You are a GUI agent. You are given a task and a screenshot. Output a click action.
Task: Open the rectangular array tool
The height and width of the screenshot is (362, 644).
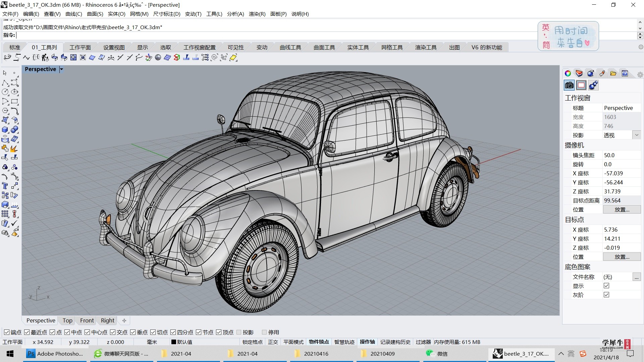point(5,214)
